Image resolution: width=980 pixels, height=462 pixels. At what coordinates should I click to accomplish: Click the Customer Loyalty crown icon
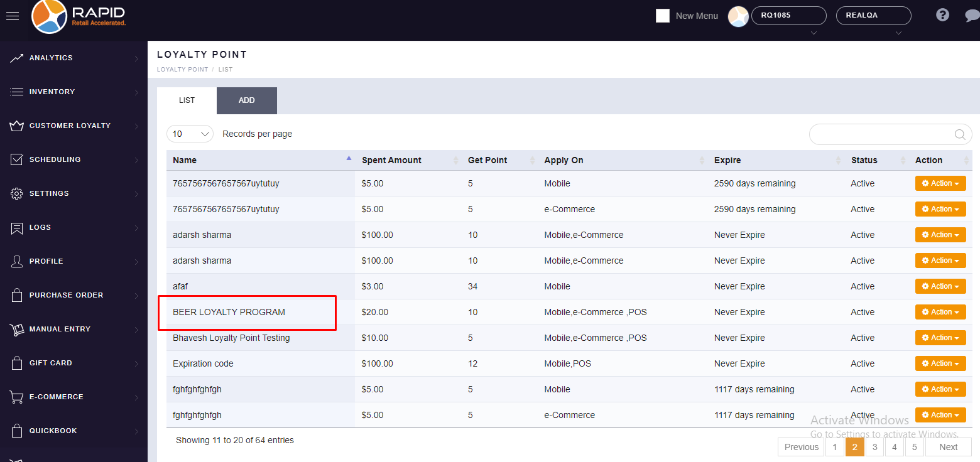(x=17, y=126)
